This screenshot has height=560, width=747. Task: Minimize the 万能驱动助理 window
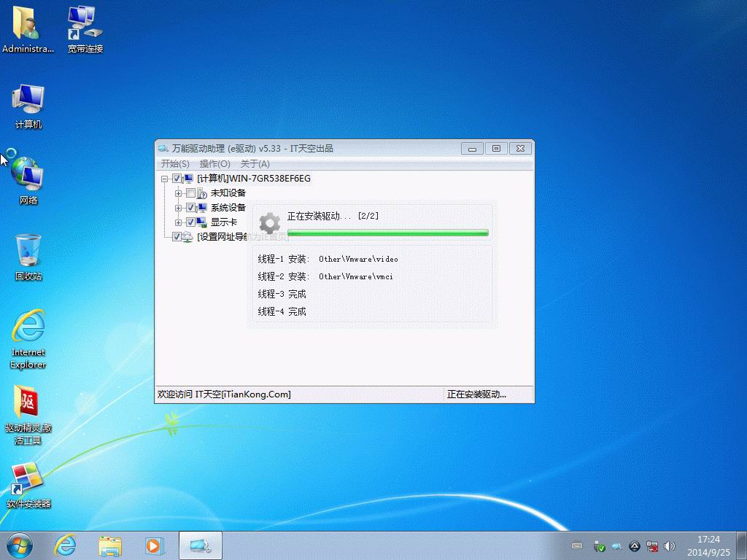coord(472,149)
